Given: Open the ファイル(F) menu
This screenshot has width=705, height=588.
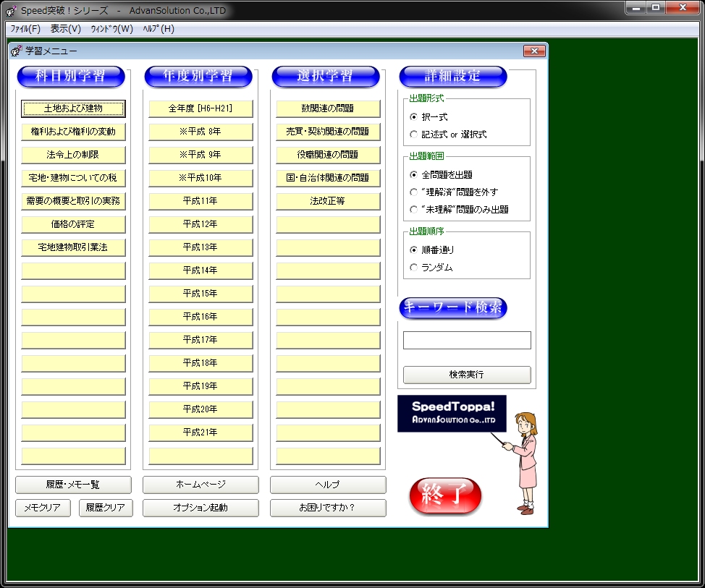Looking at the screenshot, I should point(25,29).
